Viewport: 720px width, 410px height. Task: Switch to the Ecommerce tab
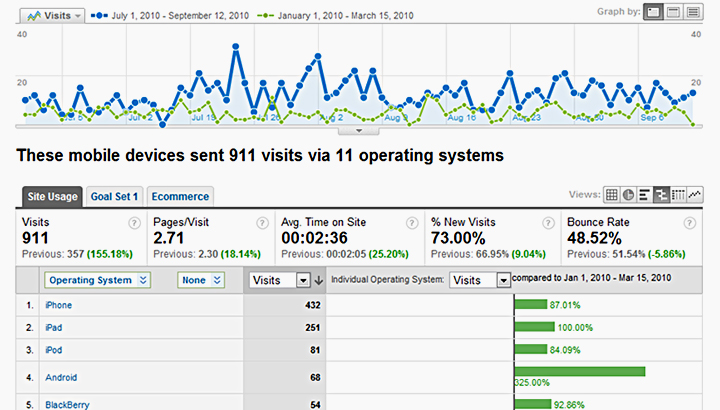tap(180, 197)
